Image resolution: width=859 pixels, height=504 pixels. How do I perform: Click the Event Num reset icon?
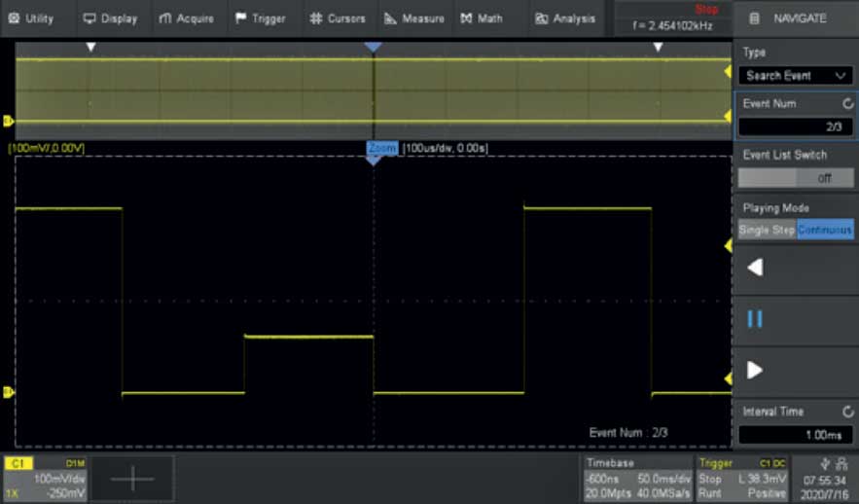[x=848, y=103]
